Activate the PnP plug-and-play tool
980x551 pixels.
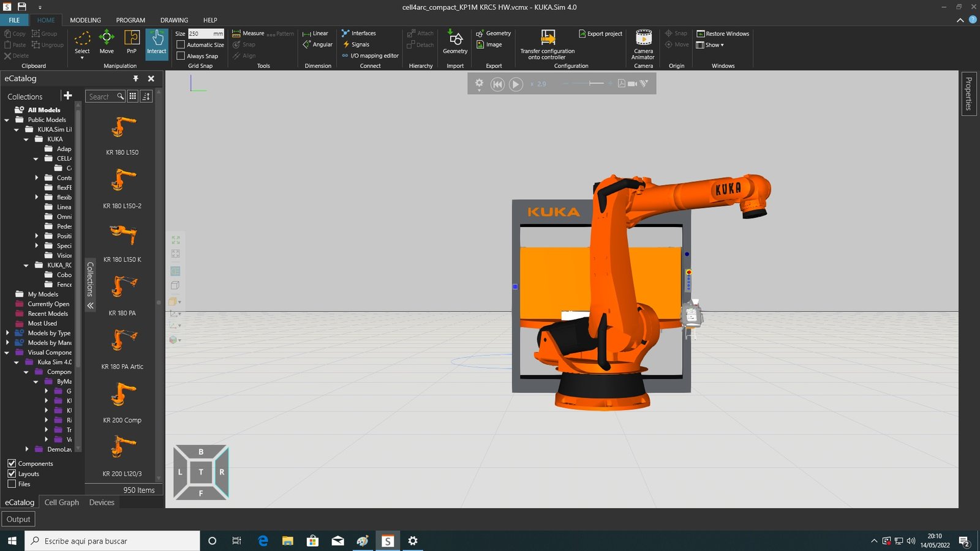(x=132, y=42)
